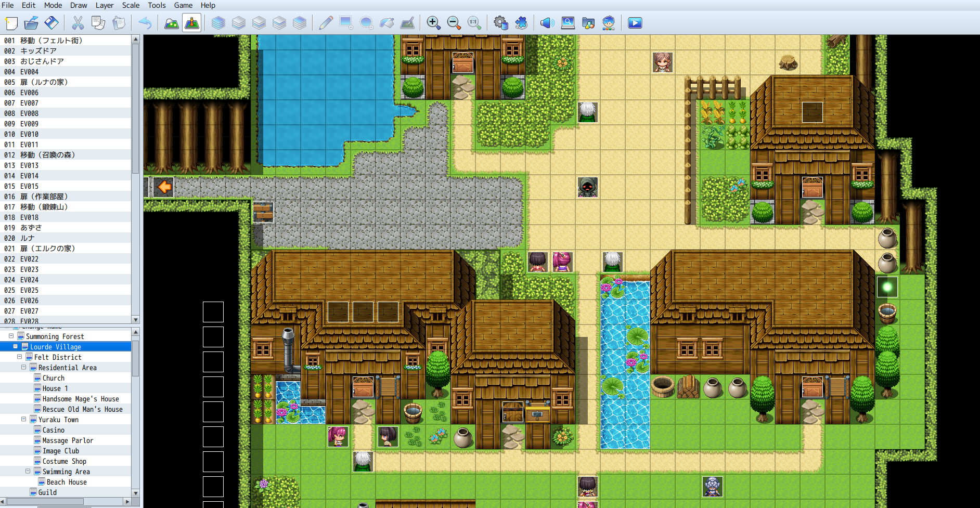
Task: Copy using the toolbar copy icon
Action: click(98, 23)
